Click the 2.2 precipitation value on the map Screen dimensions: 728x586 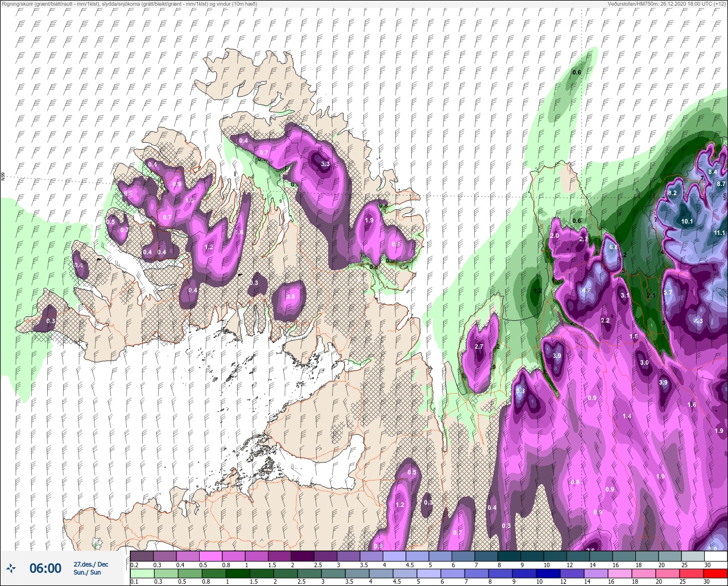pos(605,321)
